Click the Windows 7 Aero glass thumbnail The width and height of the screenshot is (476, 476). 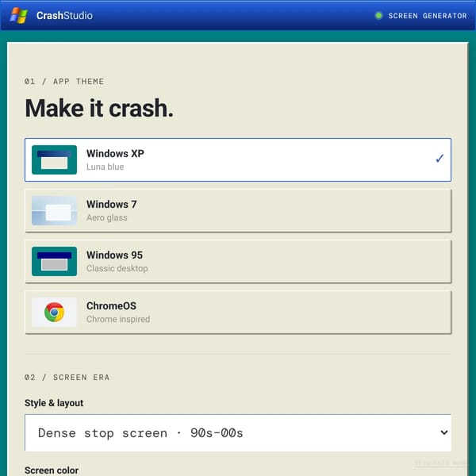[x=54, y=210]
